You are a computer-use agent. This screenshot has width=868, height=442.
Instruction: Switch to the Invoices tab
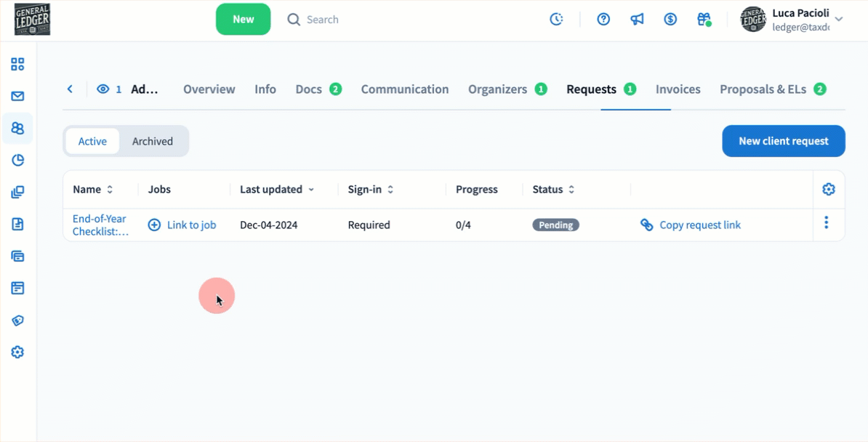[678, 89]
